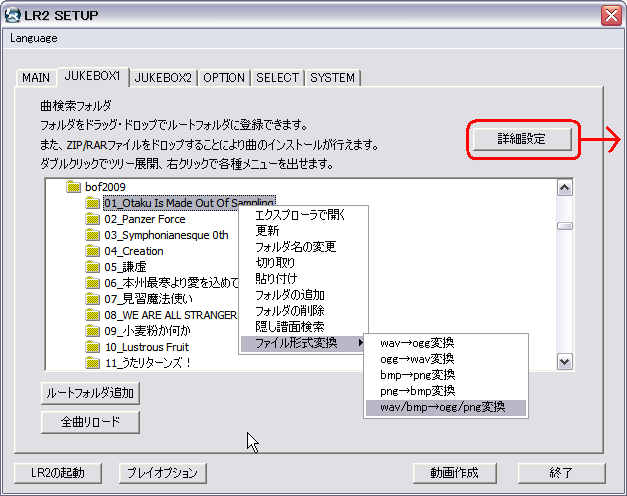Choose エクスプローラで開く in context menu
Screen dimensions: 627x496
coord(300,215)
